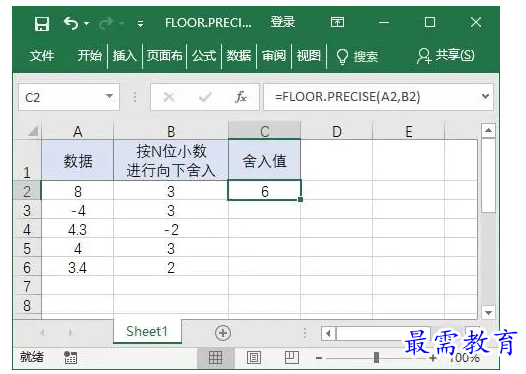Screen dimensions: 526x374
Task: Click cell A2 containing 8
Action: coord(77,191)
